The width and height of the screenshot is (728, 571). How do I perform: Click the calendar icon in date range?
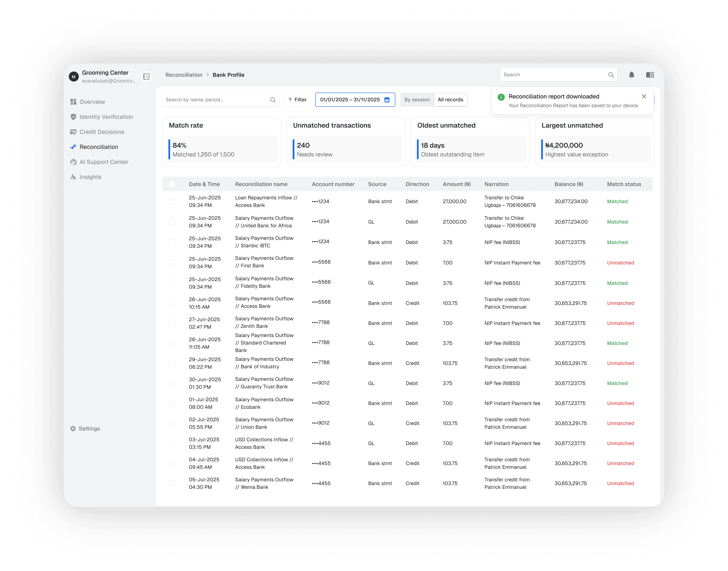387,100
